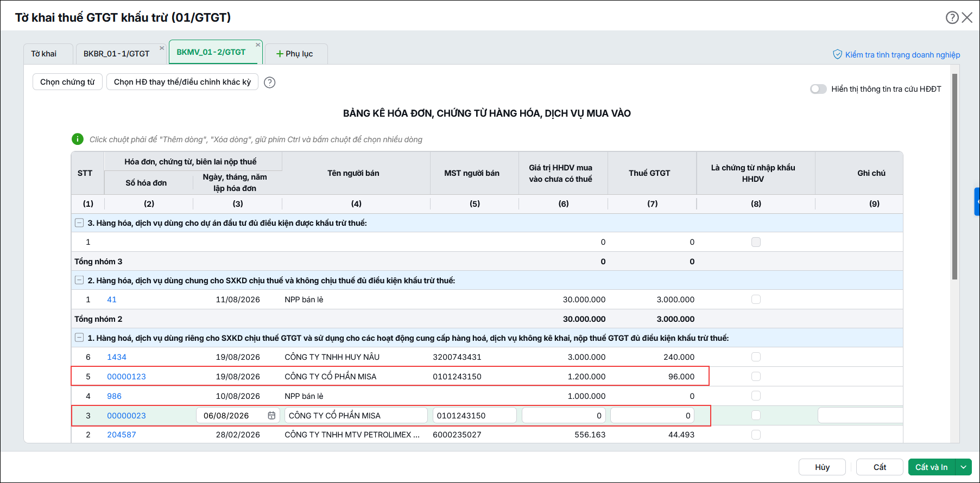Close the BKBR_01-1/GTGT tab
This screenshot has width=980, height=483.
[162, 48]
